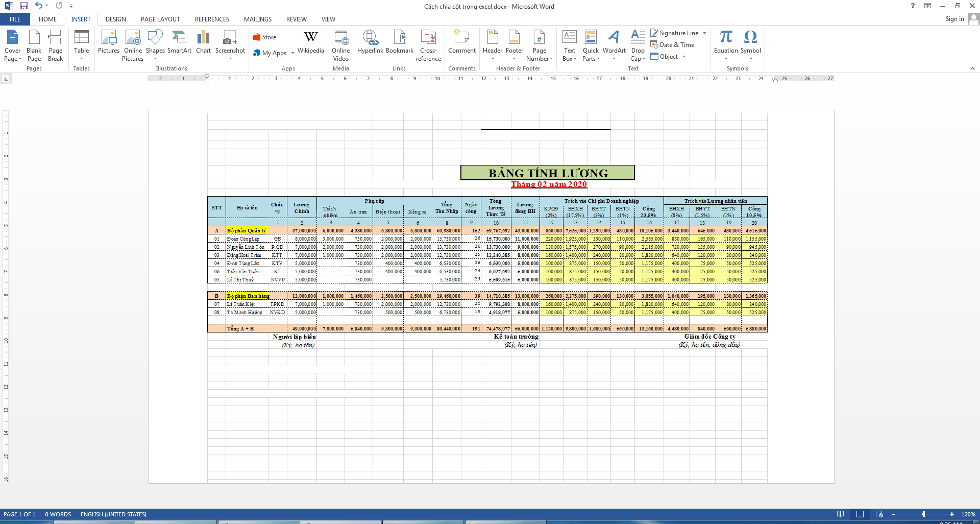Screen dimensions: 980x524
Task: Customize Quick Access Toolbar dropdown
Action: (71, 6)
